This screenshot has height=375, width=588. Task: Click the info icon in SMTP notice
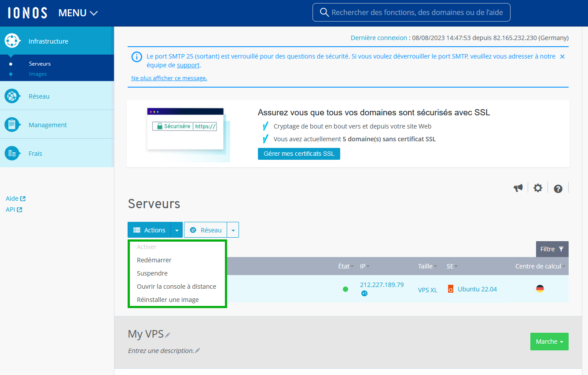pos(137,57)
